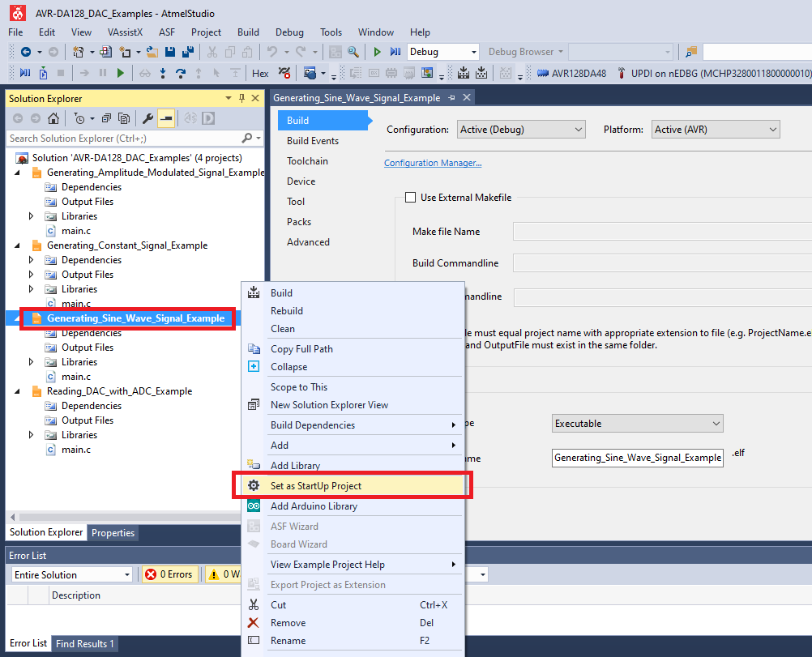
Task: Click the Undo arrow in the toolbar
Action: click(x=271, y=52)
